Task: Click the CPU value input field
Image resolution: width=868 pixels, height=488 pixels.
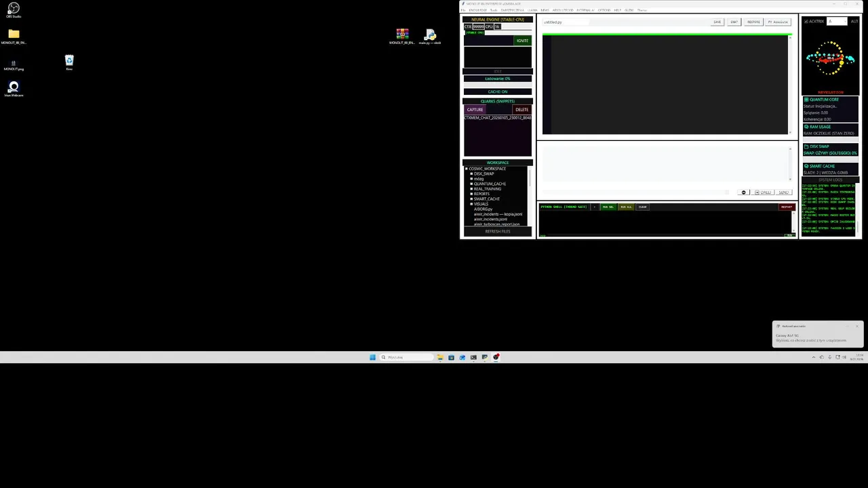Action: (x=497, y=26)
